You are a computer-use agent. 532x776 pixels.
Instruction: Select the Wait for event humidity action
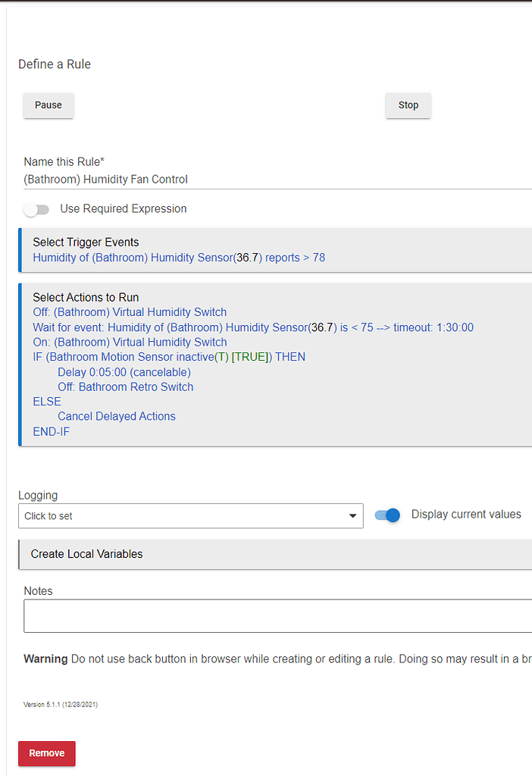click(x=252, y=327)
